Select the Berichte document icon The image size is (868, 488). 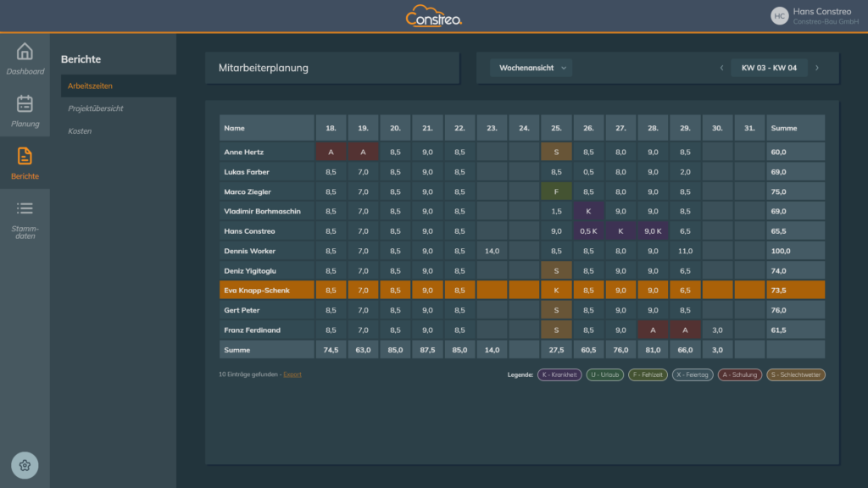click(25, 156)
